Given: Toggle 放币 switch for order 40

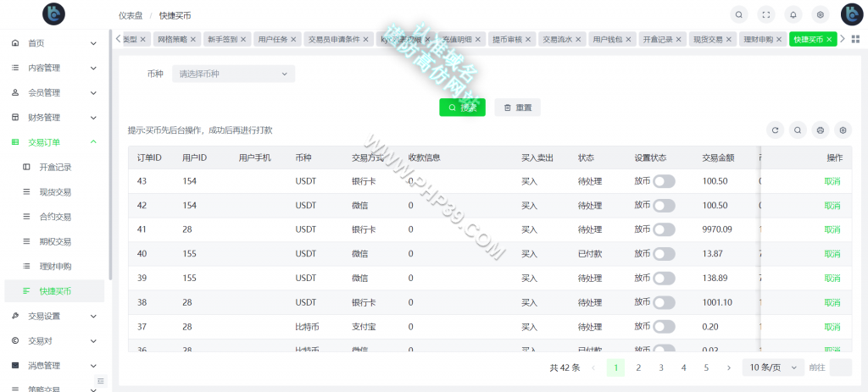Looking at the screenshot, I should pos(664,254).
